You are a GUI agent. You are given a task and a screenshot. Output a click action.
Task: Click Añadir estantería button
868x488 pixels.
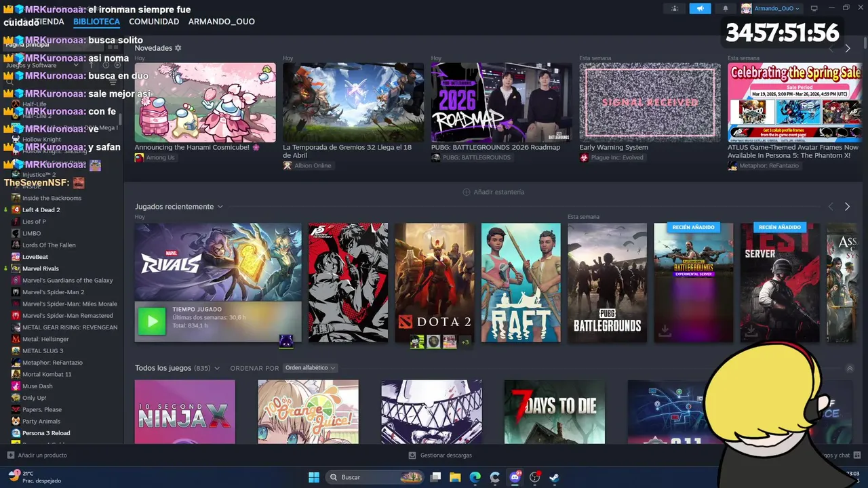pyautogui.click(x=493, y=192)
